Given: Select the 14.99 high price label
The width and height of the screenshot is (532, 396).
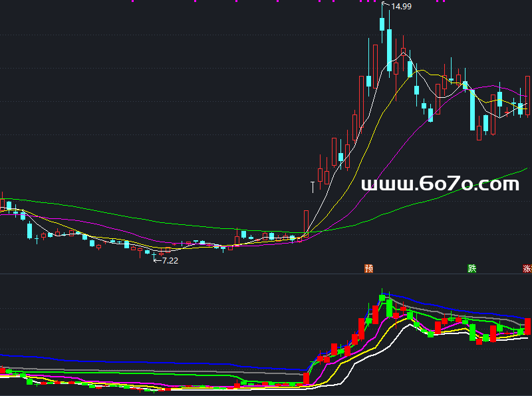Looking at the screenshot, I should pos(401,7).
